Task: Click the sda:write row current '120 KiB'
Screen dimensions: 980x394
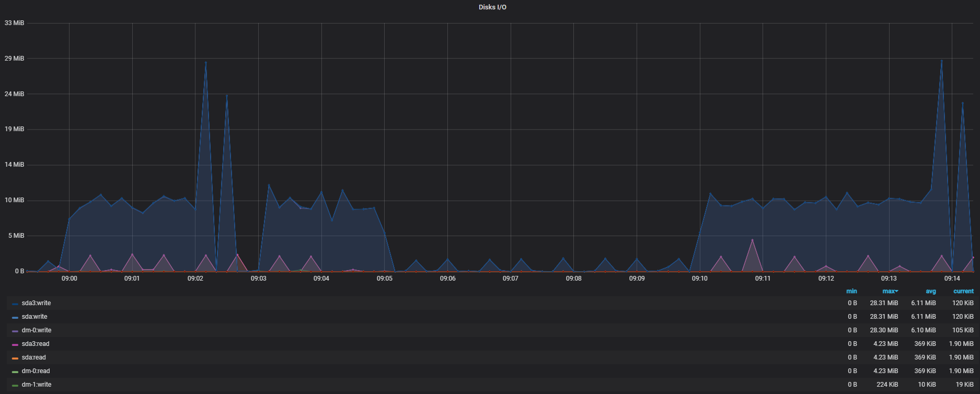Action: tap(963, 317)
